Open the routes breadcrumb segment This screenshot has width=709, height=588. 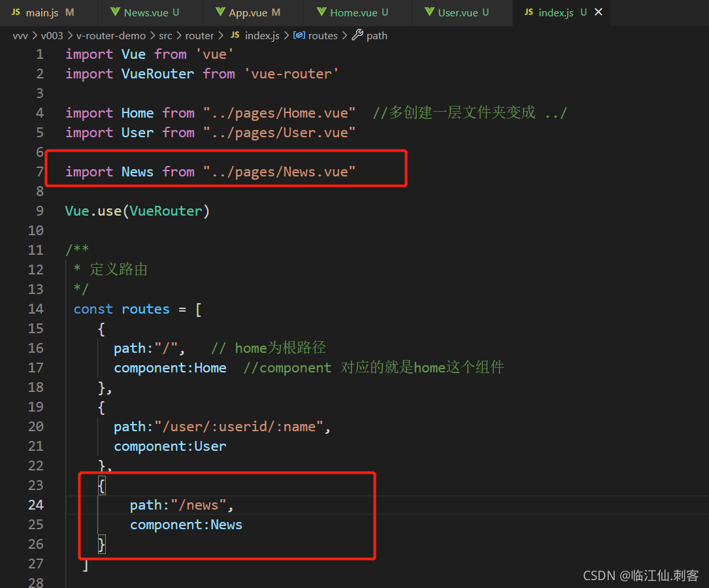tap(323, 36)
